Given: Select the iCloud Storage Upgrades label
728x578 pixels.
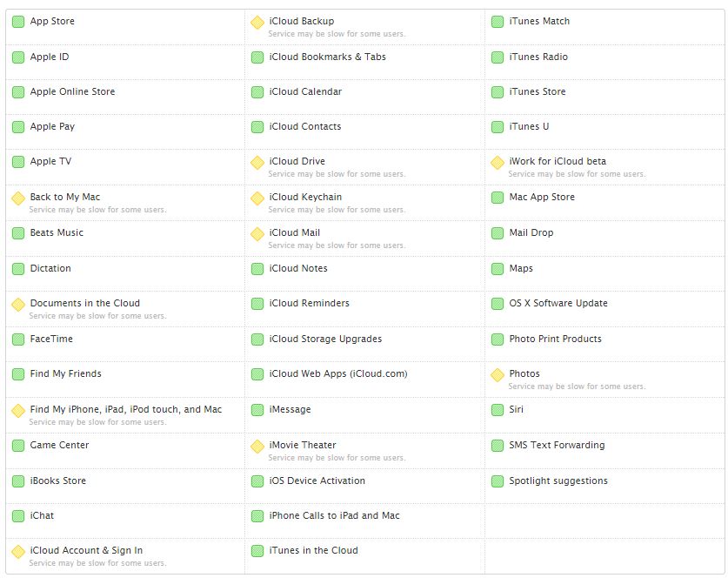Looking at the screenshot, I should (325, 339).
